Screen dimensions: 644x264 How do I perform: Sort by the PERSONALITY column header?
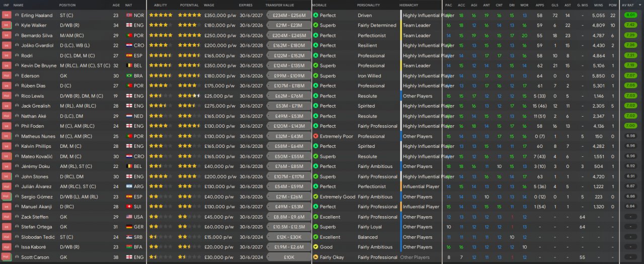pyautogui.click(x=368, y=5)
